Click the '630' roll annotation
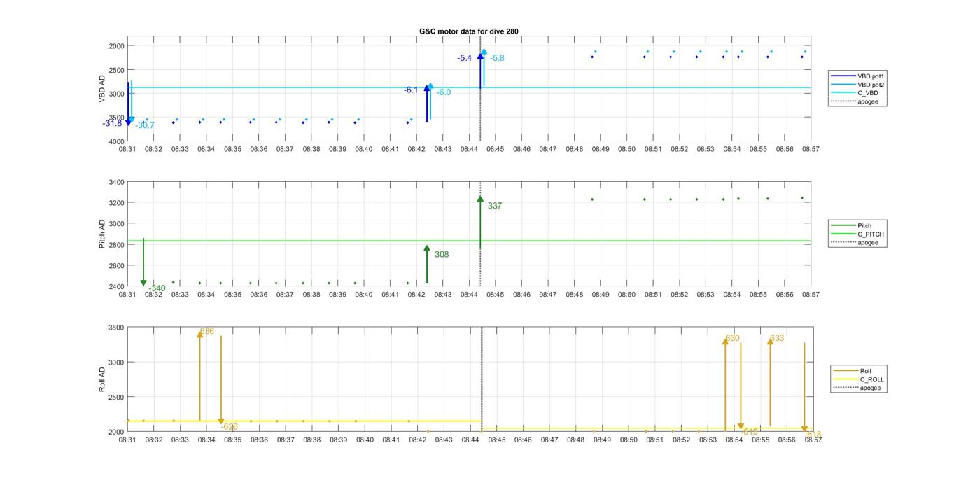The height and width of the screenshot is (485, 980). pyautogui.click(x=732, y=338)
